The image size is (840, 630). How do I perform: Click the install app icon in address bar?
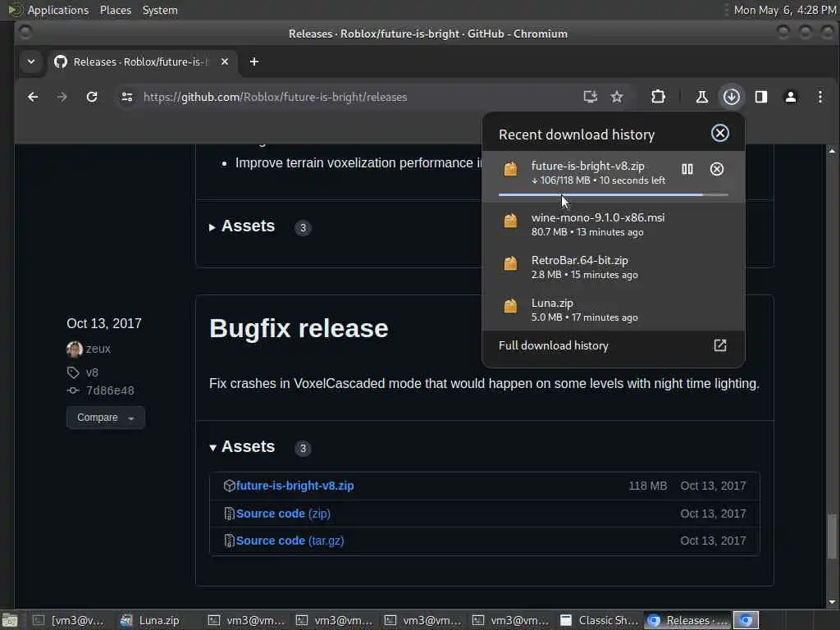[590, 97]
